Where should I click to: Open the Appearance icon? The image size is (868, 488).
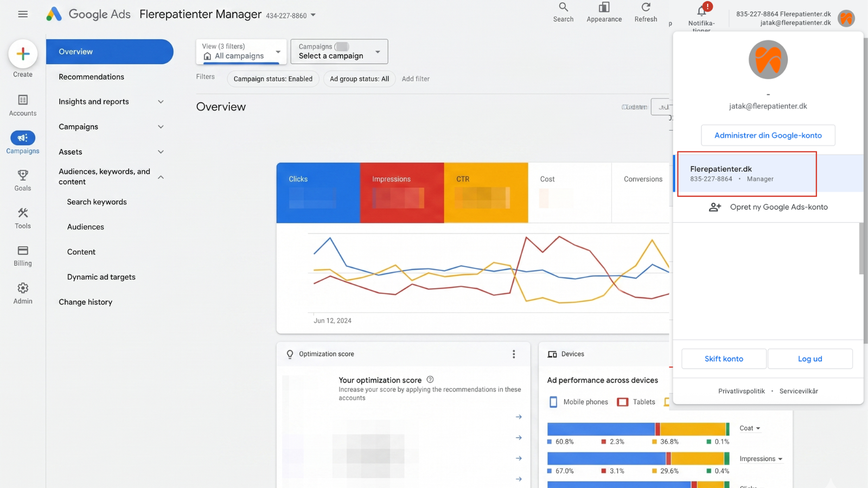(x=604, y=8)
